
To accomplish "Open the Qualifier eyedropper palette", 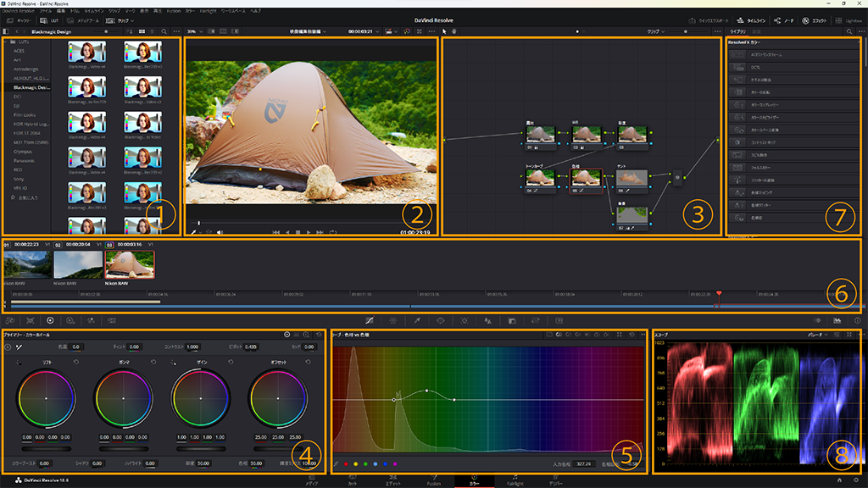I will (417, 320).
